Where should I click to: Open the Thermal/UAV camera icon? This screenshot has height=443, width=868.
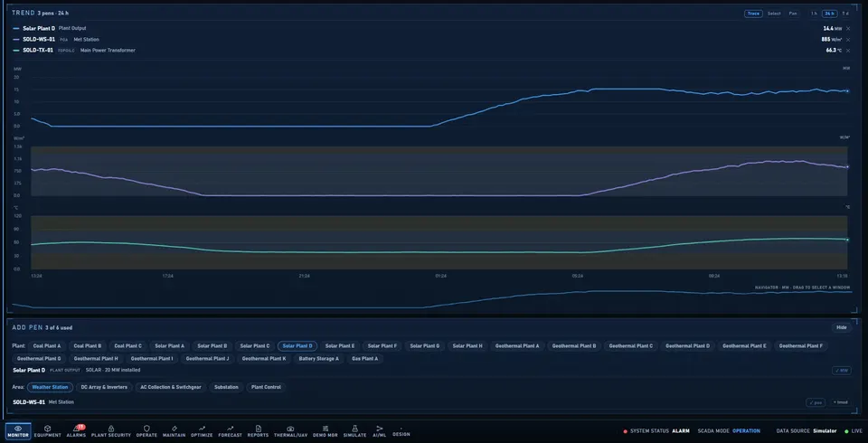pos(290,431)
